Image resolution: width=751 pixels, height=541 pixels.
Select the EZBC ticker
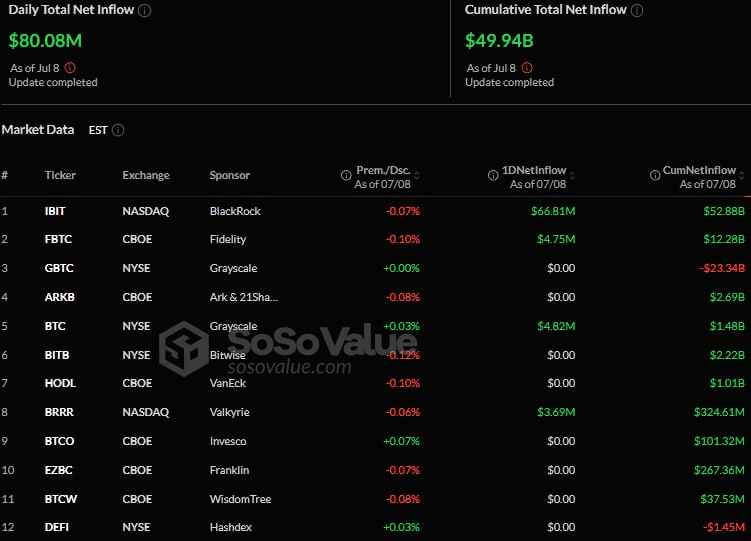coord(58,470)
